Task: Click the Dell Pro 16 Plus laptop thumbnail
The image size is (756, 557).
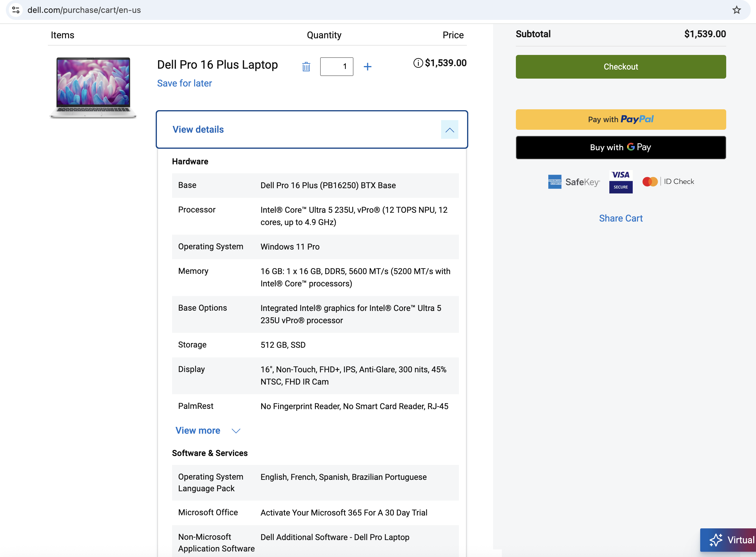Action: [93, 88]
